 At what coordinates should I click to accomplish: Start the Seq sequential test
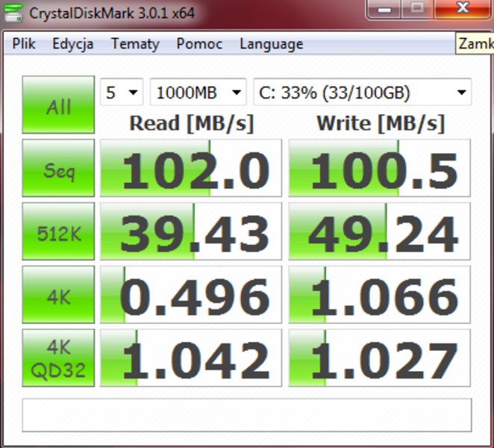click(x=58, y=169)
